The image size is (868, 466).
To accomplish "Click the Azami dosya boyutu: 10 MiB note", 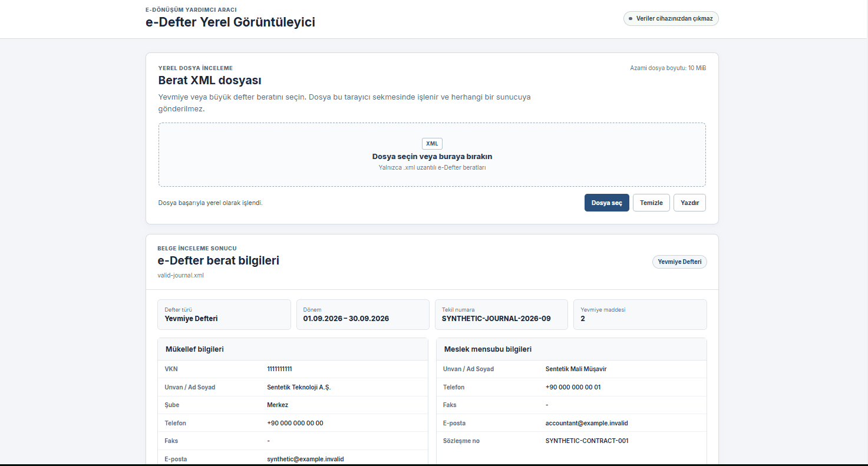I will [668, 68].
